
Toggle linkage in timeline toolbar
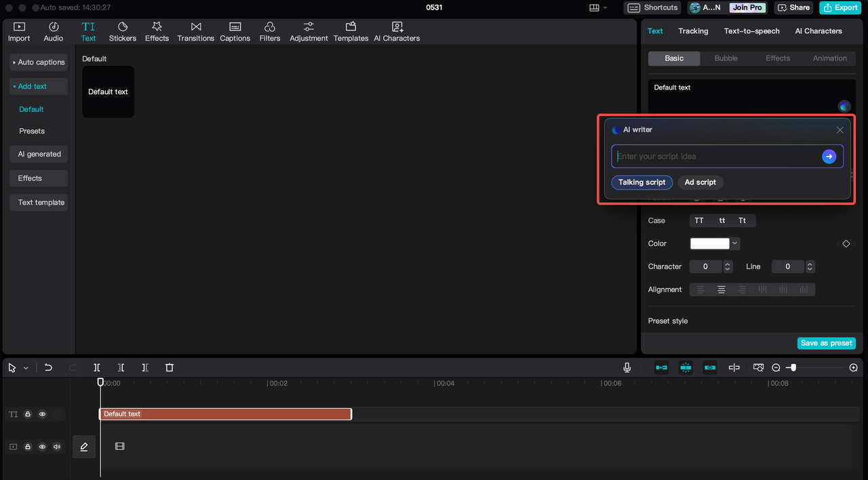(x=710, y=367)
